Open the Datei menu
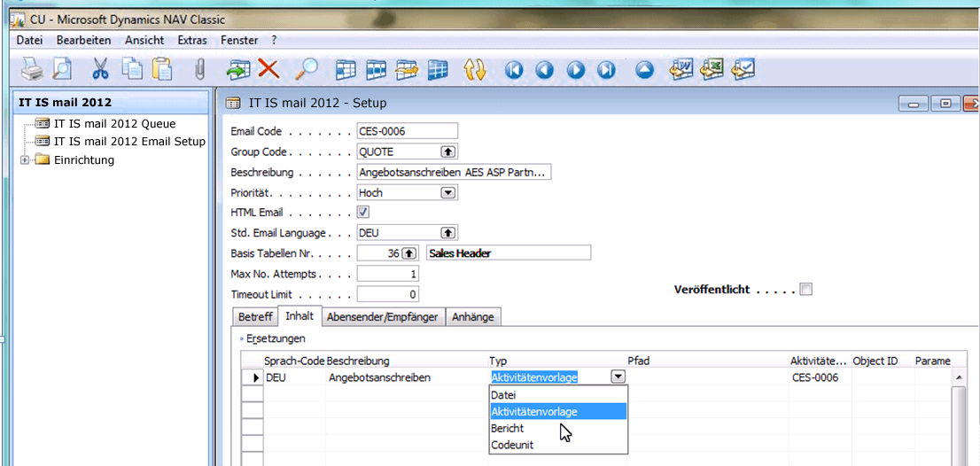 (29, 40)
